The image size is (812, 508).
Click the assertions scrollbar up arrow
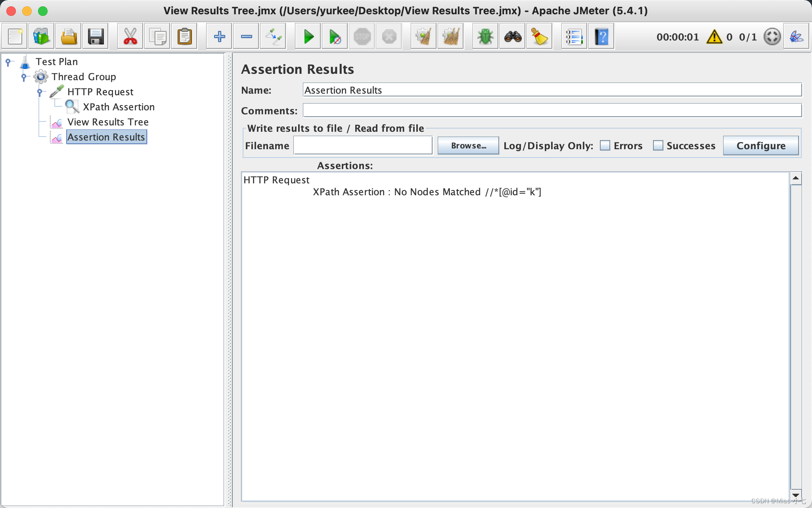(x=796, y=178)
